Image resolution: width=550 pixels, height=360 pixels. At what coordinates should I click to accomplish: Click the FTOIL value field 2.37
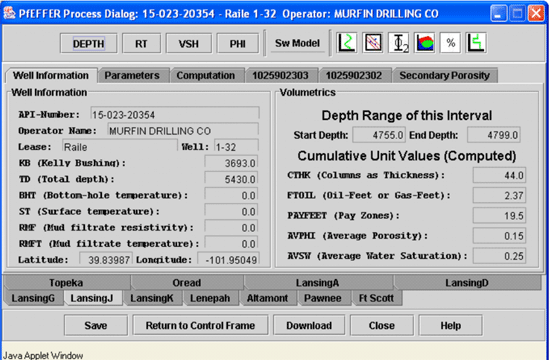coord(499,195)
